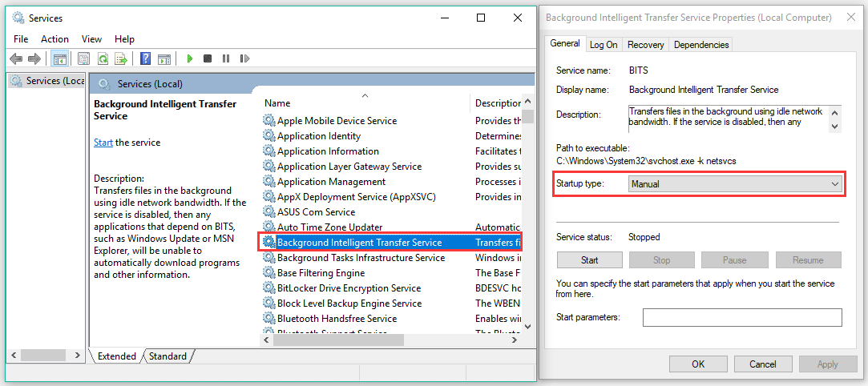This screenshot has width=868, height=386.
Task: Click the Pause Service toolbar icon
Action: [x=226, y=58]
